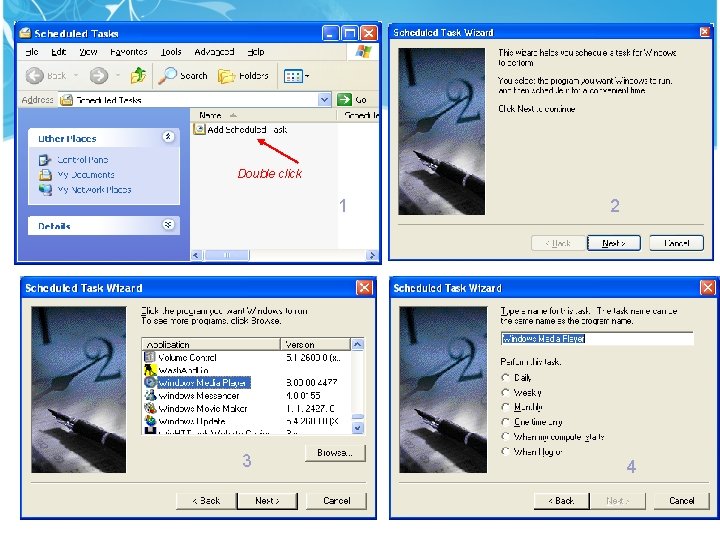Image resolution: width=720 pixels, height=540 pixels.
Task: Select Windows Movie Maker in the list
Action: point(196,408)
